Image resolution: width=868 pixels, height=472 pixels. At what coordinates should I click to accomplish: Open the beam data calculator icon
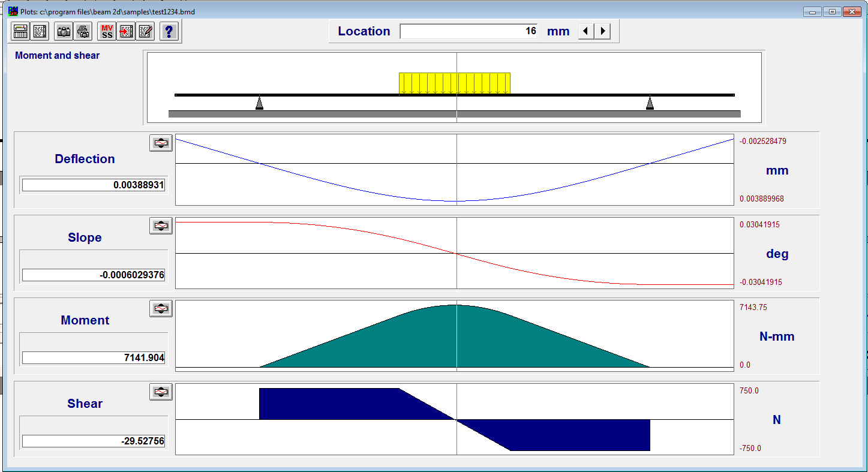20,31
